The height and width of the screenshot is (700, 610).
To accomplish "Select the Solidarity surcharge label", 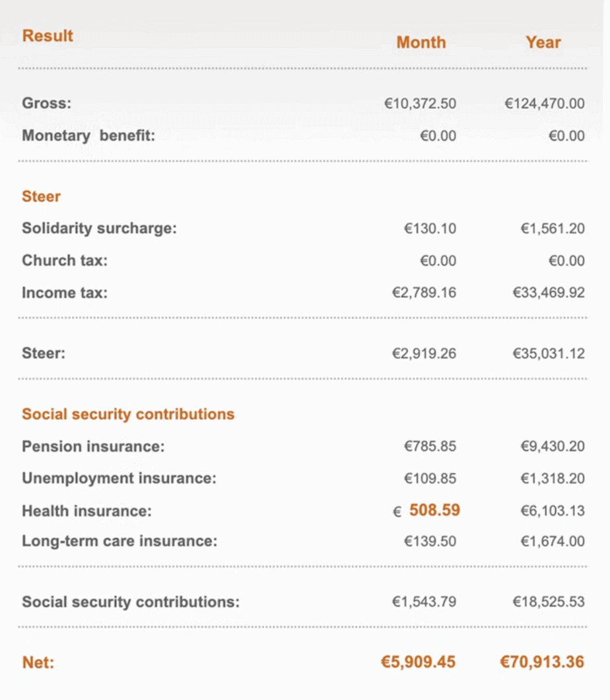I will pos(100,228).
